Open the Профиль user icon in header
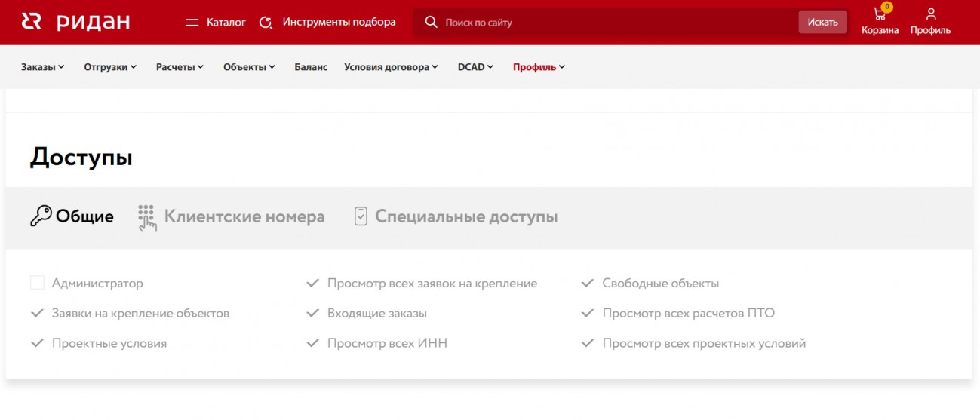980x420 pixels. point(931,14)
